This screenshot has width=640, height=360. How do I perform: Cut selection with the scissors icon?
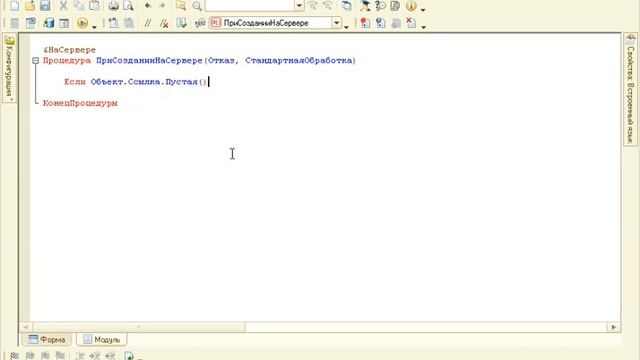point(63,6)
